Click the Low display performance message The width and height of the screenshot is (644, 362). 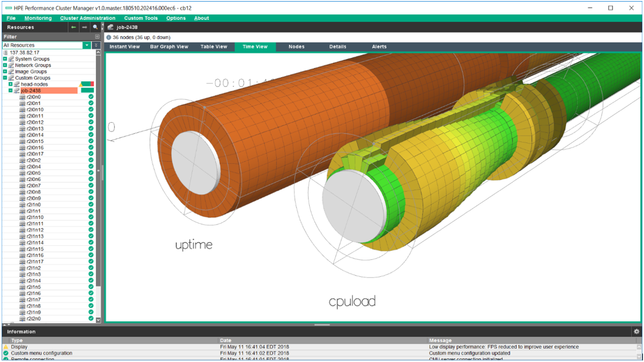tap(504, 347)
